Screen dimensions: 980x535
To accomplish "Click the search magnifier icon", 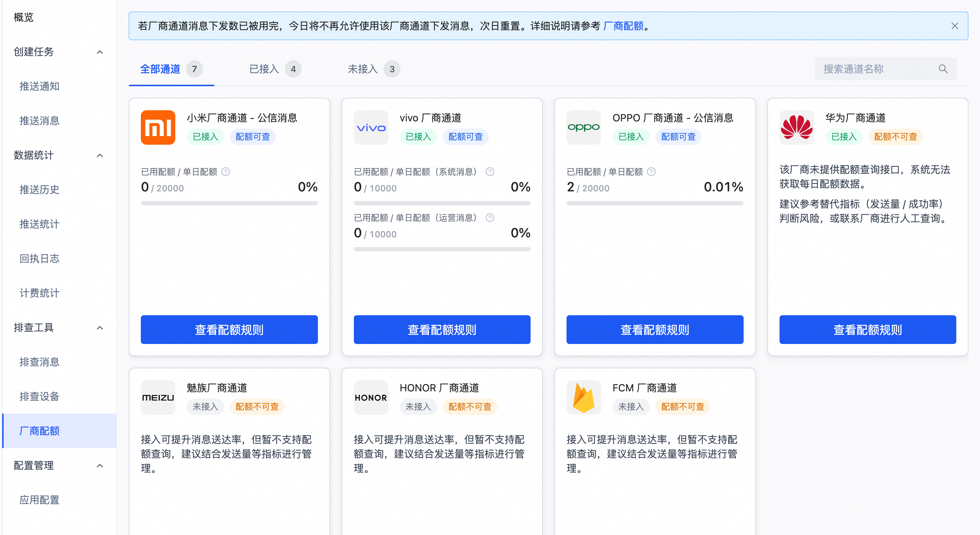I will tap(943, 69).
